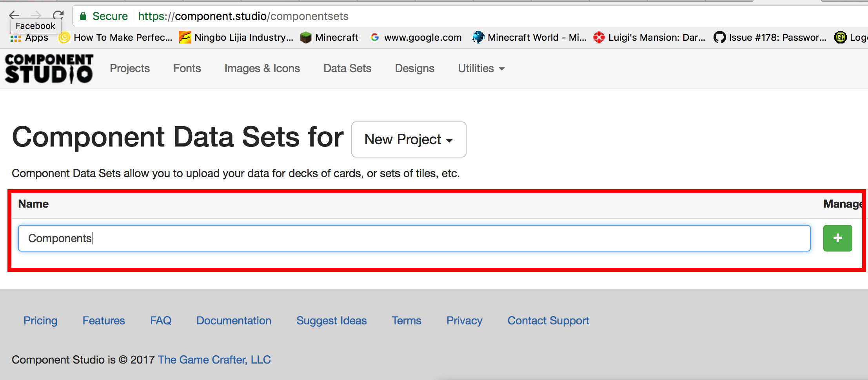
Task: Click the Secure padlock icon
Action: click(83, 16)
